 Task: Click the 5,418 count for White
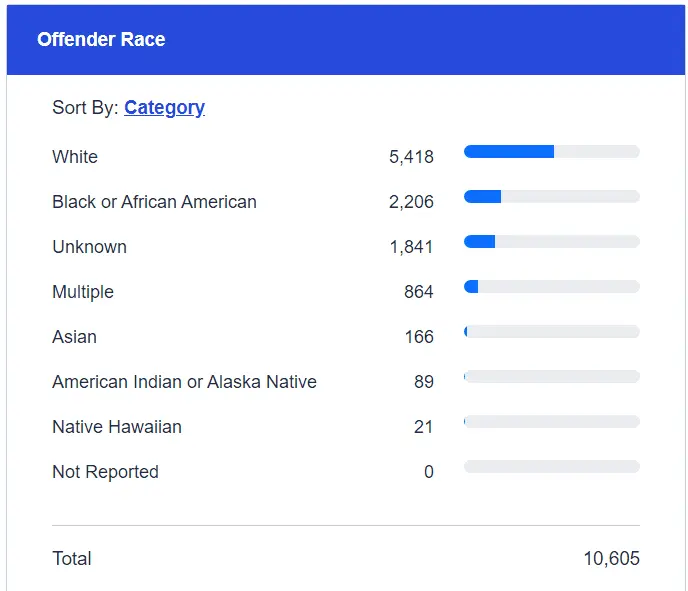coord(411,157)
